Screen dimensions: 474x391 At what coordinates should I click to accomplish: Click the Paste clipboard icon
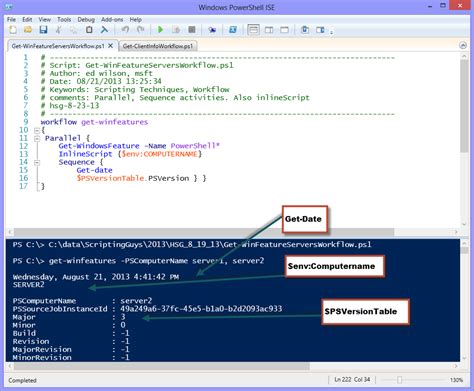pos(89,30)
